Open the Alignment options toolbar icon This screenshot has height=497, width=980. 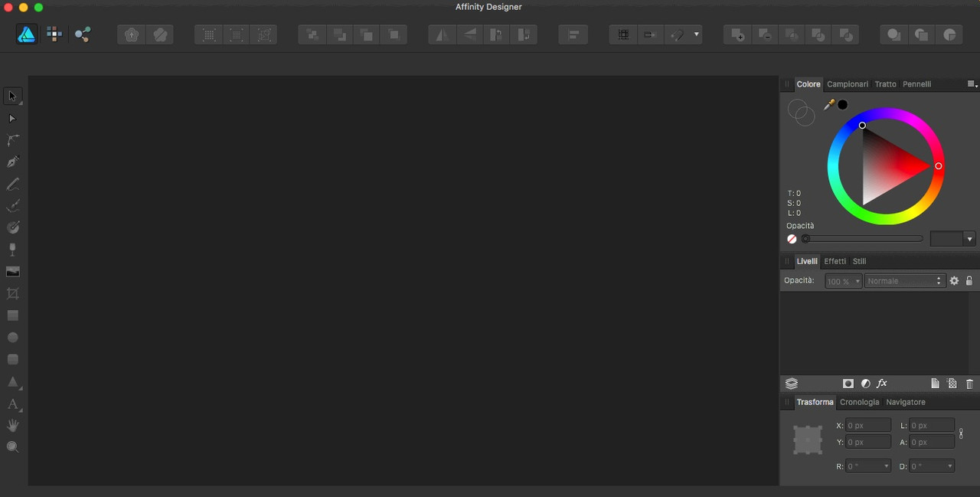573,34
